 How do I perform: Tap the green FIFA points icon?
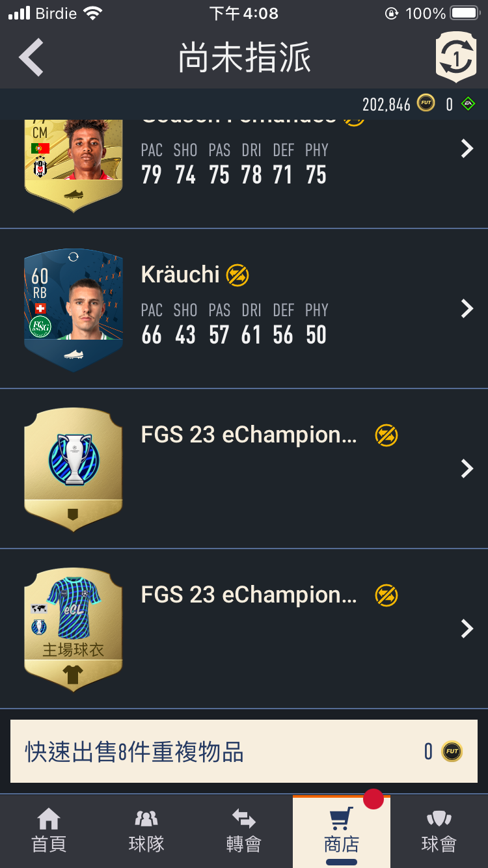[468, 103]
